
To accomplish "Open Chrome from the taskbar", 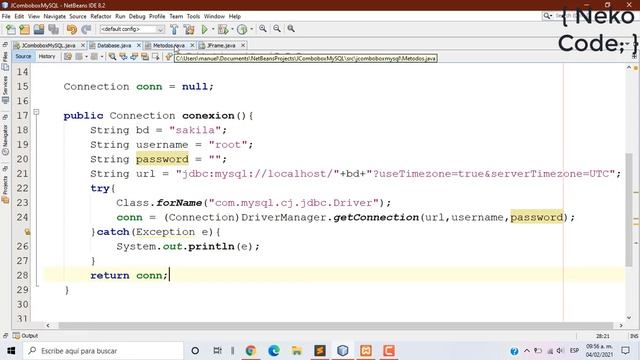I will click(x=251, y=351).
